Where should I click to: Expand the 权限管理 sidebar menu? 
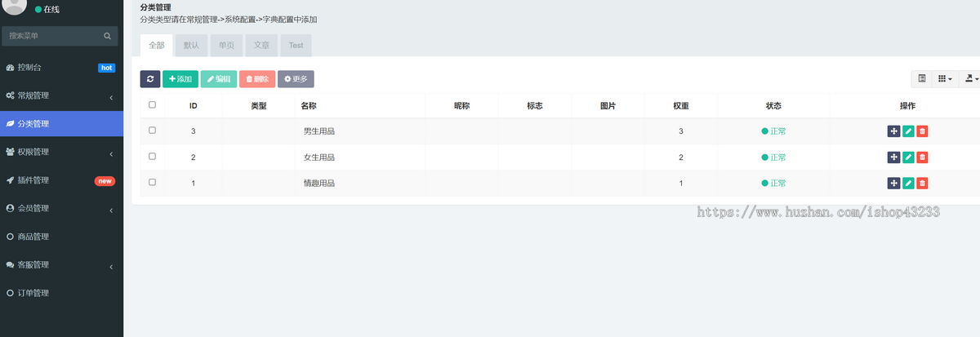click(x=61, y=152)
